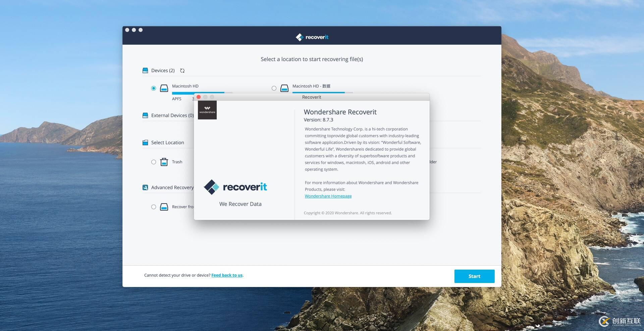
Task: Click the Macintosh HD - 数据 drive name
Action: tap(311, 86)
